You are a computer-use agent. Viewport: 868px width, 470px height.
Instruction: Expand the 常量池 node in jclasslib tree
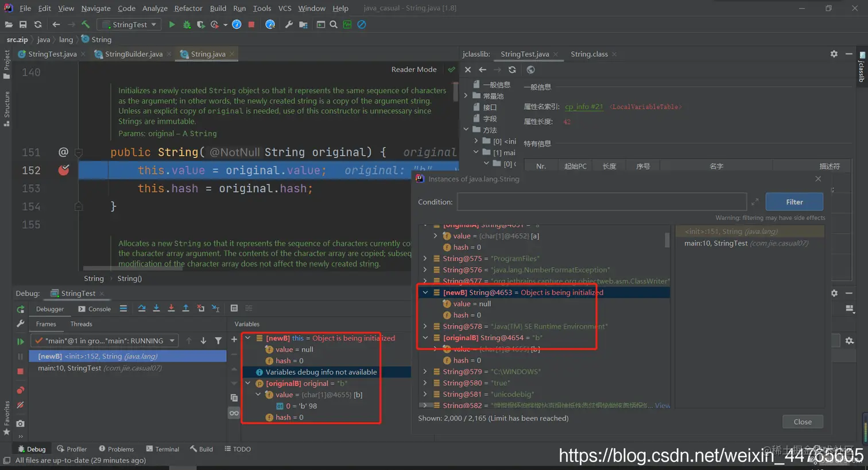466,96
